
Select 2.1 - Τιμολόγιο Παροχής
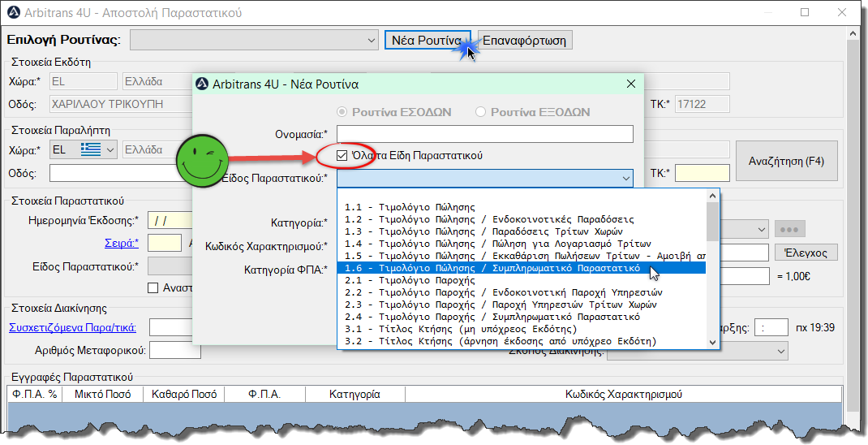point(521,280)
